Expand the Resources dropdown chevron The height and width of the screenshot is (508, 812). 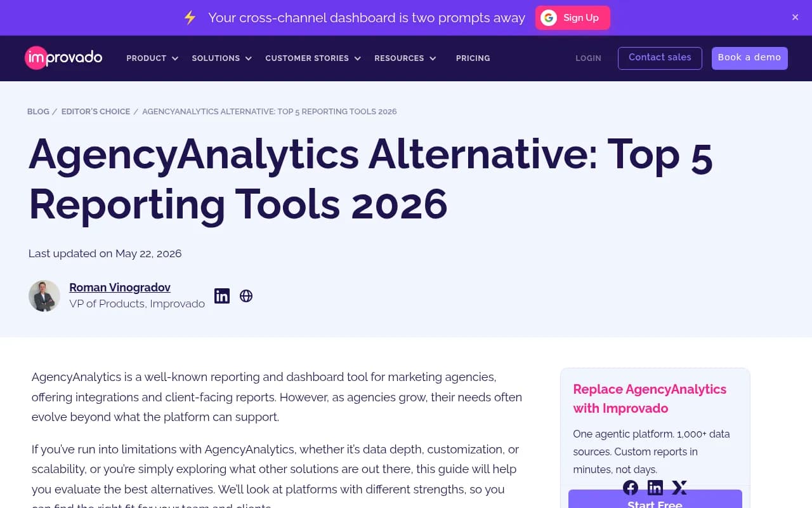433,58
